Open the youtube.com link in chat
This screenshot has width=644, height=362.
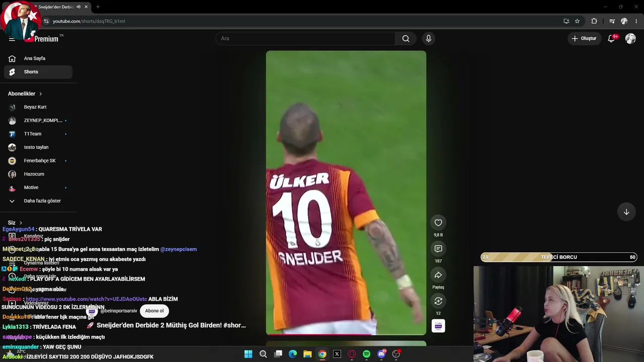point(87,299)
